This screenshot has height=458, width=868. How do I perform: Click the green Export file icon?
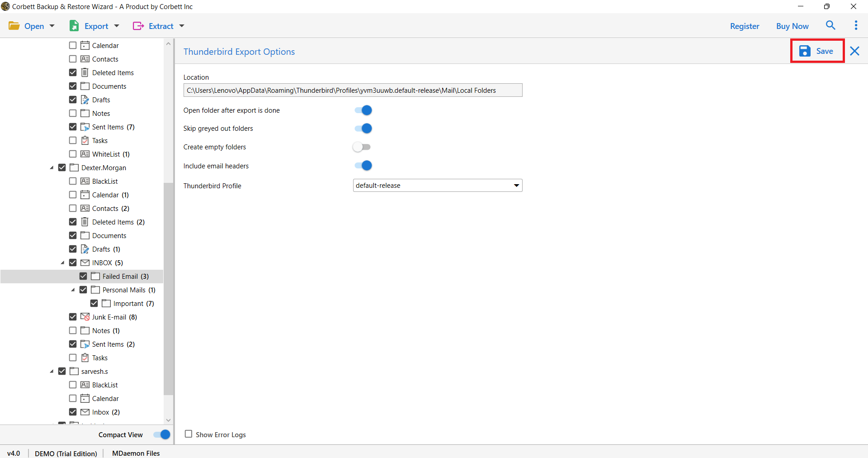tap(74, 26)
